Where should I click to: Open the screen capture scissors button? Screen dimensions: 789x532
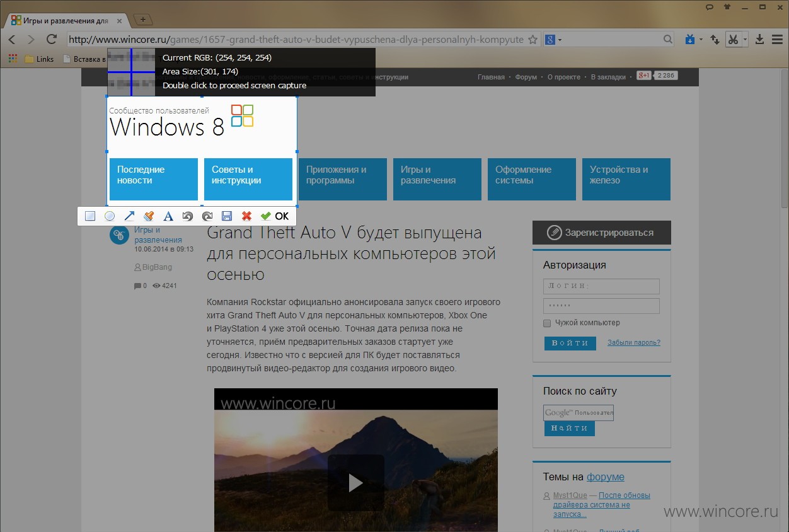tap(732, 40)
